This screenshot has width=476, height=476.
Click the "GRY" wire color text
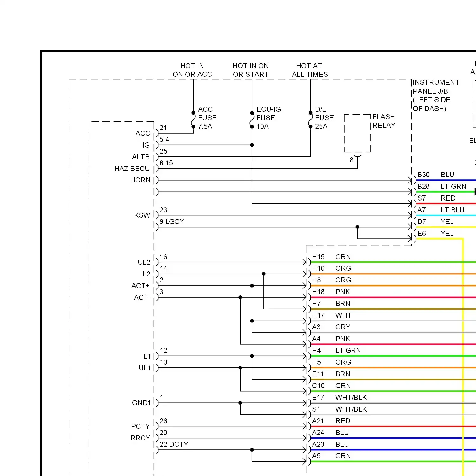343,327
